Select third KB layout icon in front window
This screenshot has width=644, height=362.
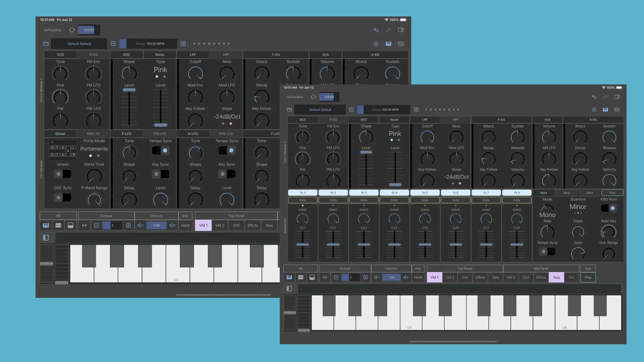coord(312,277)
